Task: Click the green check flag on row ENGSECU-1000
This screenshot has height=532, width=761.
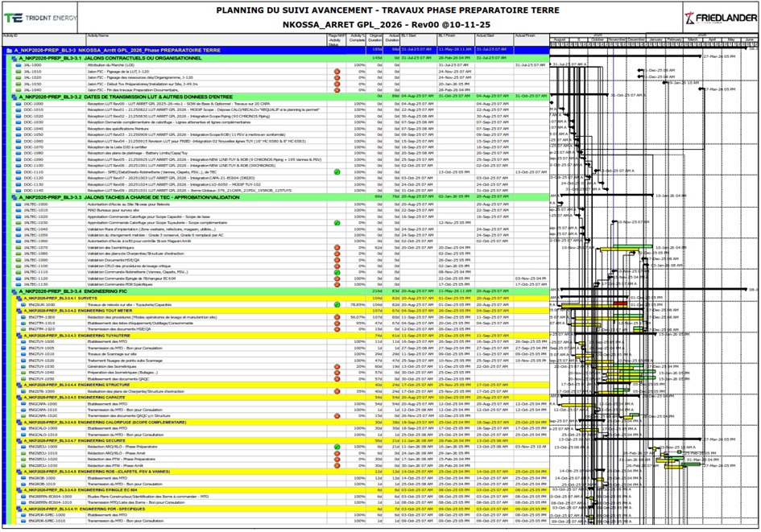Action: (x=337, y=447)
